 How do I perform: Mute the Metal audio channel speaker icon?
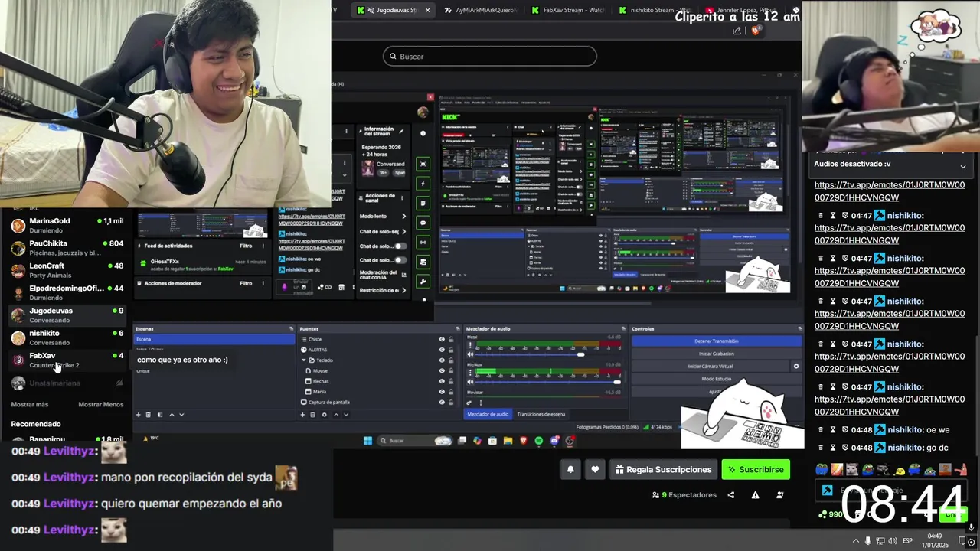pyautogui.click(x=470, y=354)
